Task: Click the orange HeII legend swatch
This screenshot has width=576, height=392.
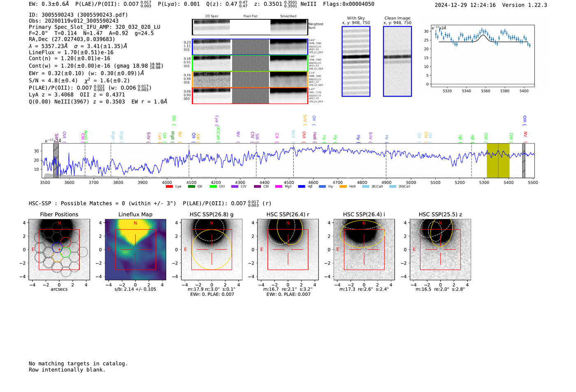Action: (343, 186)
